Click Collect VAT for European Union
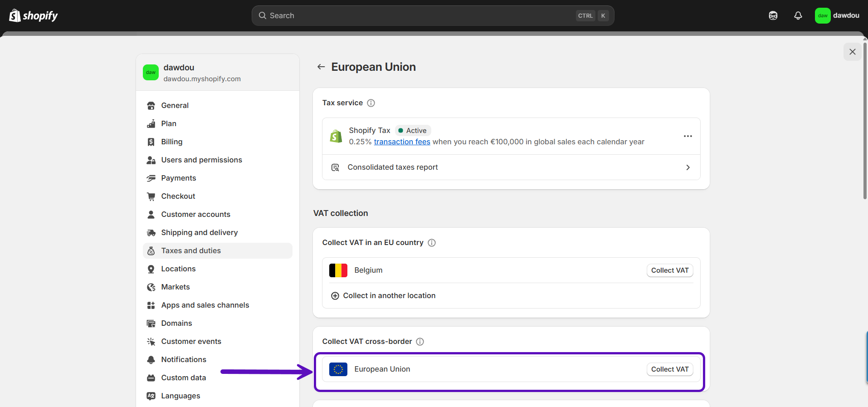 (669, 369)
